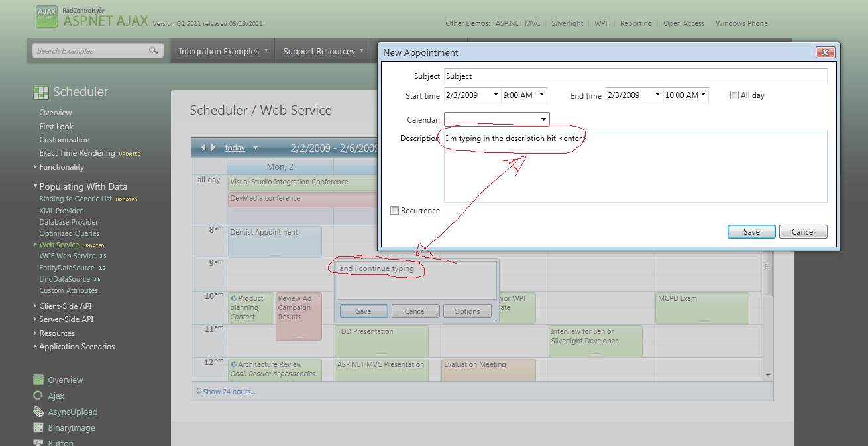Close the New Appointment dialog
Viewport: 868px width, 446px height.
click(x=825, y=52)
